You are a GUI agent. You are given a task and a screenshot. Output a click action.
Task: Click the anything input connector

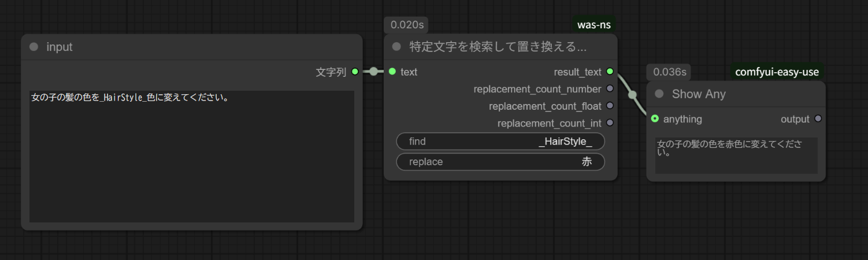[655, 119]
